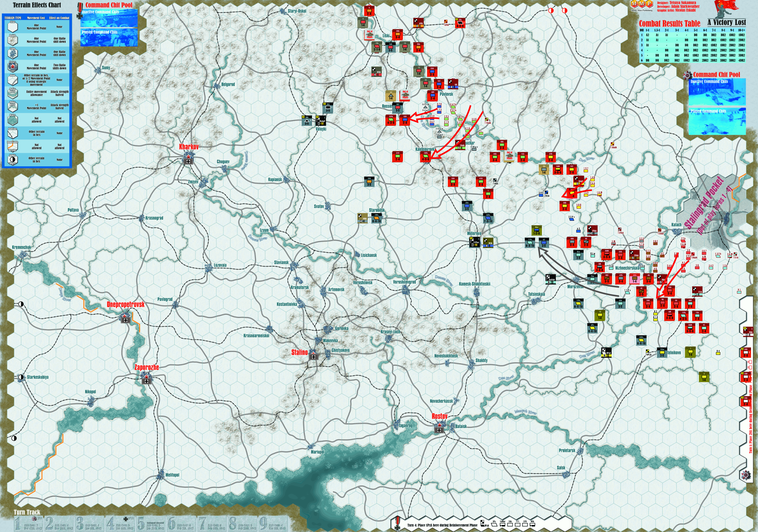Click the Out of Supply marker near Liski
Viewport: 758px width, 532px height.
pyautogui.click(x=370, y=35)
